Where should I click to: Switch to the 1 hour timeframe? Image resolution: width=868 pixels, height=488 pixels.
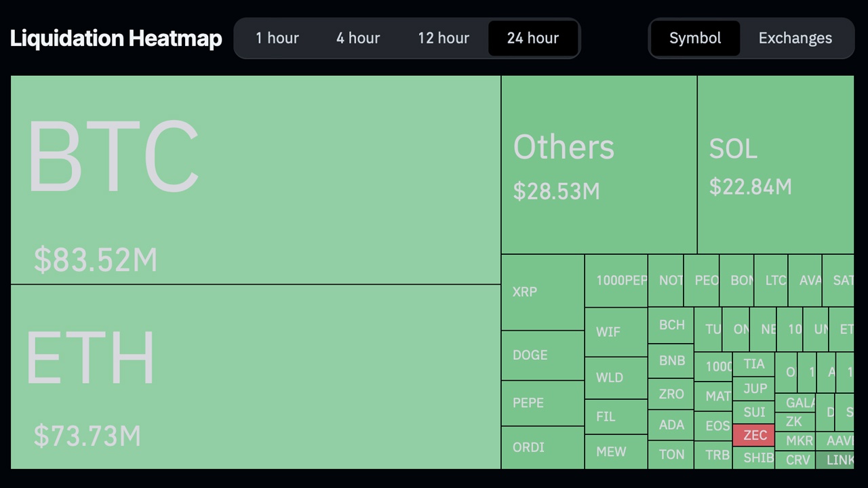coord(277,38)
